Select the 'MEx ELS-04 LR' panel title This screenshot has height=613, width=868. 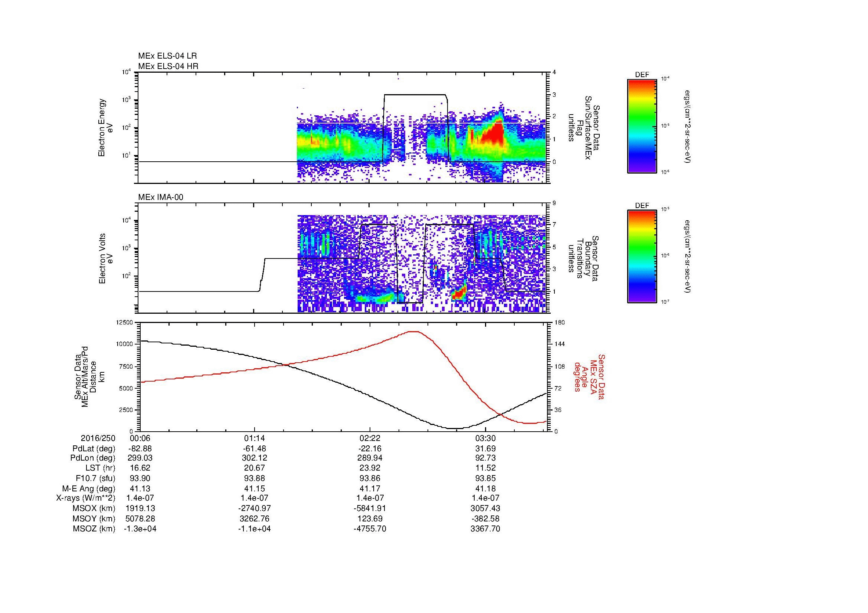(167, 56)
